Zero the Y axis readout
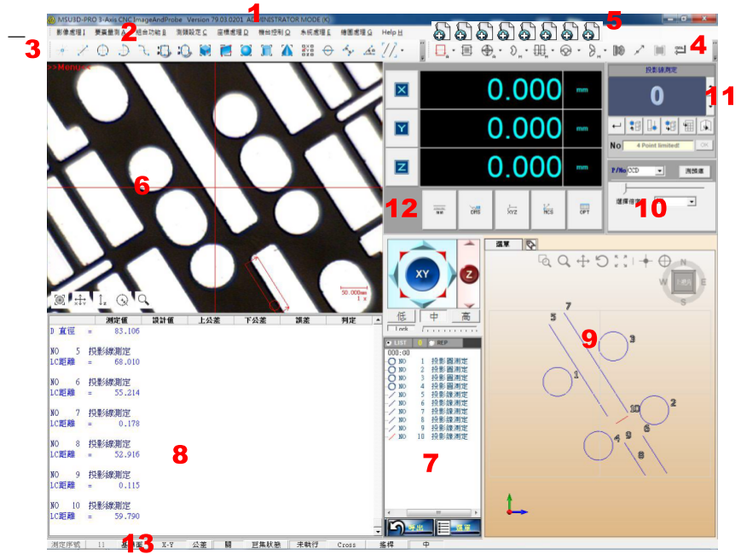This screenshot has height=560, width=741. (x=402, y=129)
